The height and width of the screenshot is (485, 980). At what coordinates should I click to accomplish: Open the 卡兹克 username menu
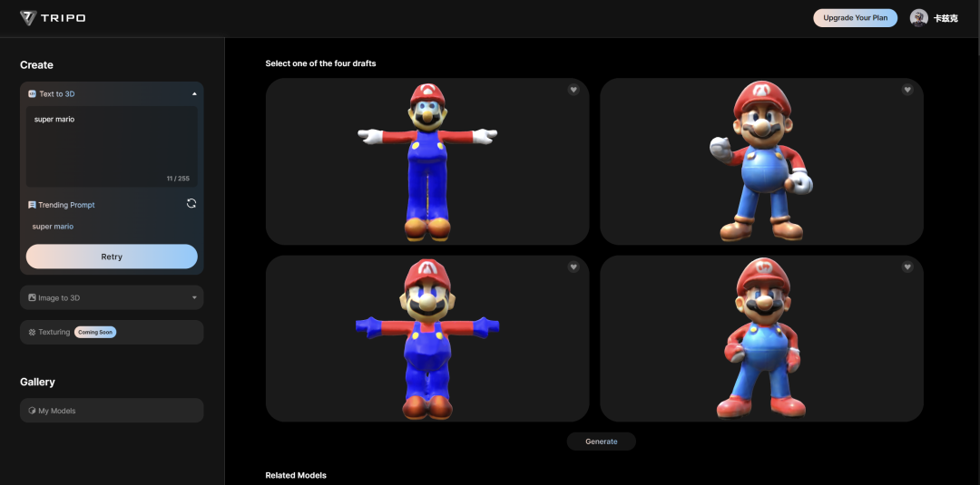pyautogui.click(x=946, y=19)
